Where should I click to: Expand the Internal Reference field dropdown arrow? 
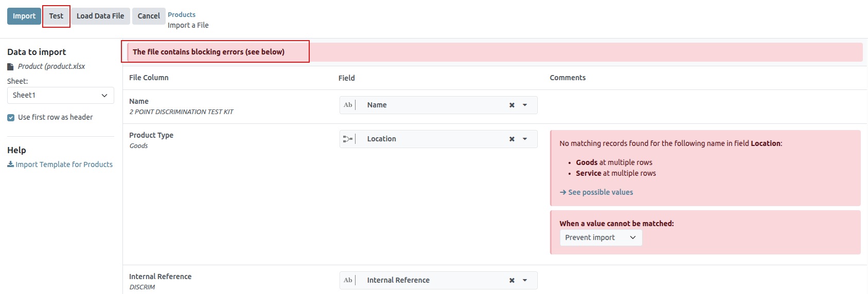[525, 280]
